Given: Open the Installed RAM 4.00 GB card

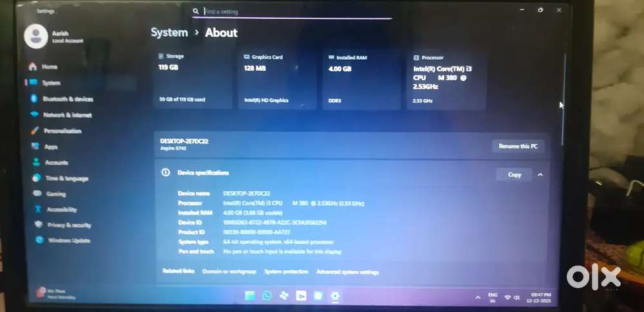Looking at the screenshot, I should (x=361, y=80).
